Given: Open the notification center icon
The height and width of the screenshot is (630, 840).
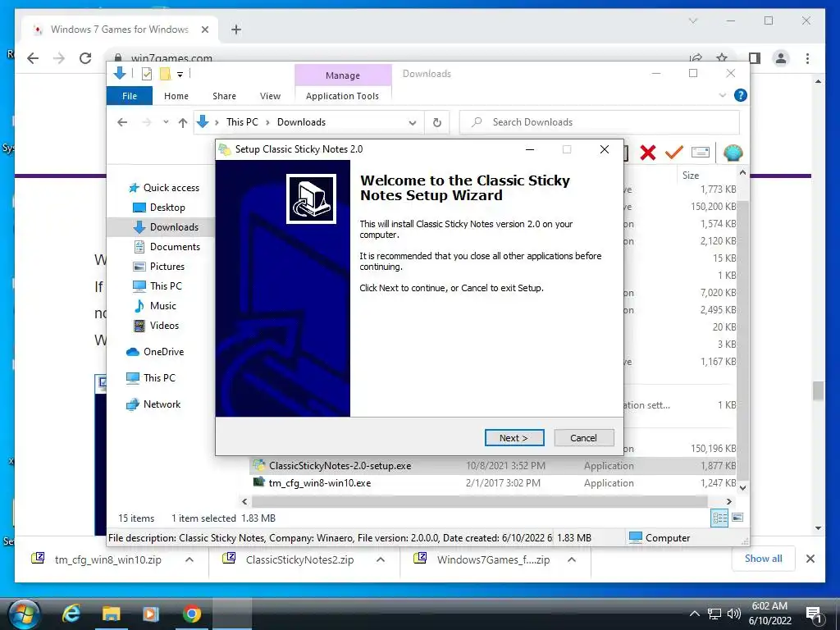Looking at the screenshot, I should 814,614.
